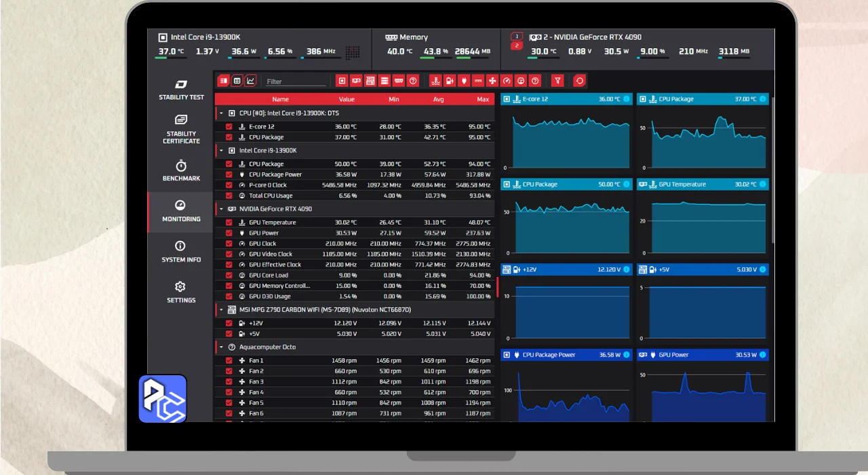
Task: Select GPU 2 in the GPU selector
Action: 517,46
